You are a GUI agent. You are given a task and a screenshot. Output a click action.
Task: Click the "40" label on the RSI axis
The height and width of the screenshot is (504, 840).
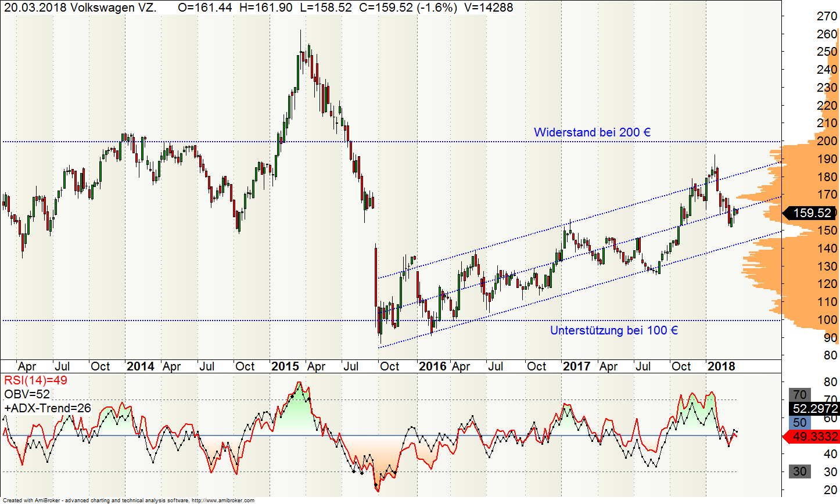(x=831, y=454)
